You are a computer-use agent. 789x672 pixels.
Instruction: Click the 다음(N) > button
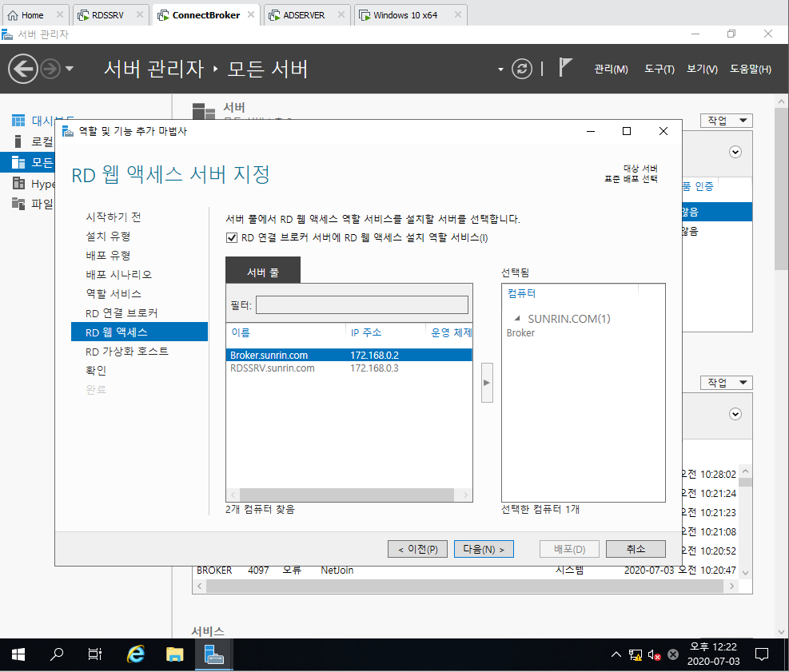point(484,549)
